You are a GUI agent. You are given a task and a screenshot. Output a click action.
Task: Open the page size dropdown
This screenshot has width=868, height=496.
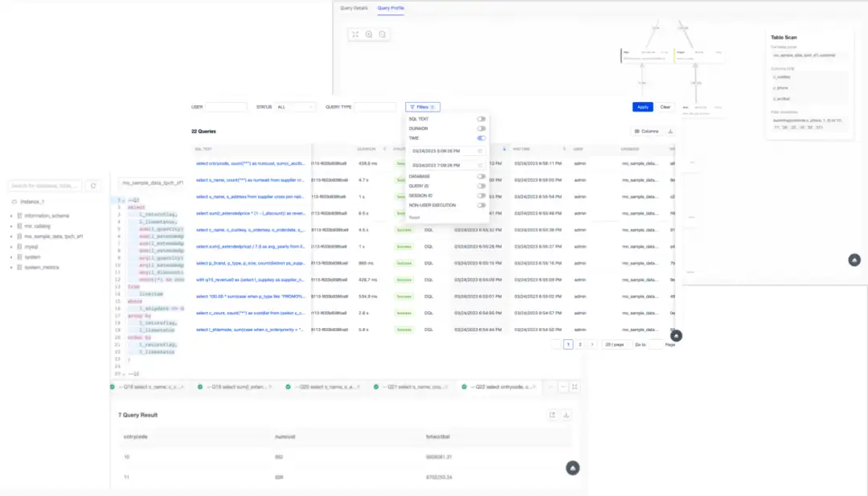pos(616,344)
